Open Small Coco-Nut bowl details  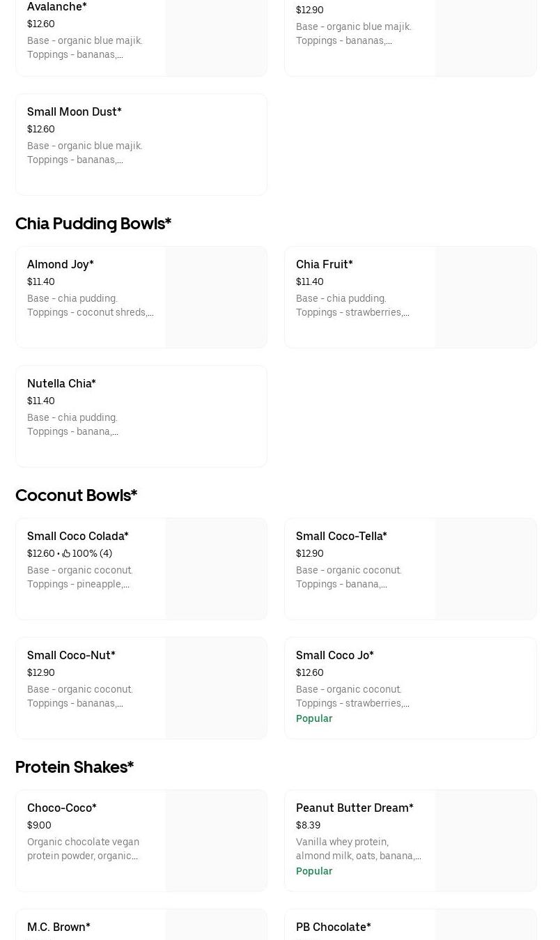click(71, 656)
